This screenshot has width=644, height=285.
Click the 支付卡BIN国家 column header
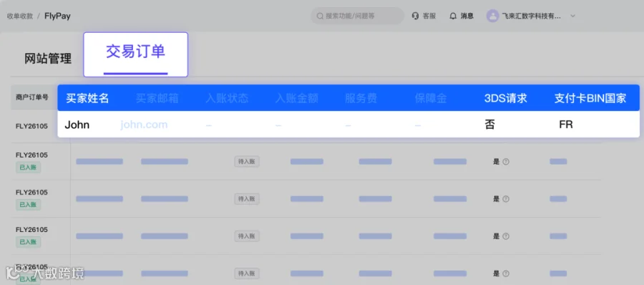590,98
